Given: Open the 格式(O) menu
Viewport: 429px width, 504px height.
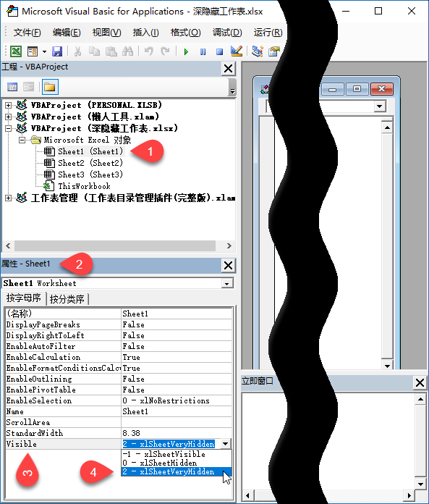Looking at the screenshot, I should [x=186, y=33].
